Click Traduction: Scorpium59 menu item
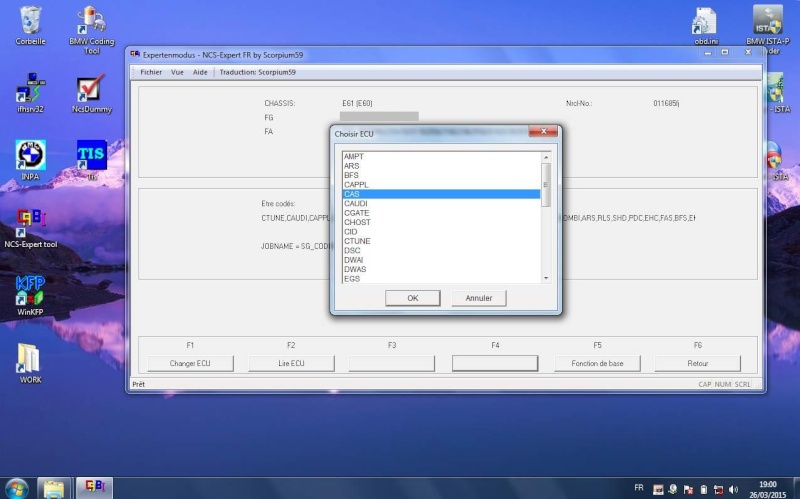Viewport: 800px width, 499px height. 258,72
